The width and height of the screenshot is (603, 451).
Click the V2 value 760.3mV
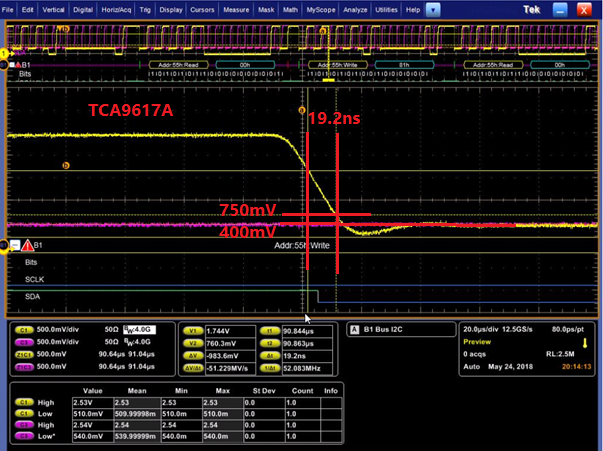tap(230, 343)
